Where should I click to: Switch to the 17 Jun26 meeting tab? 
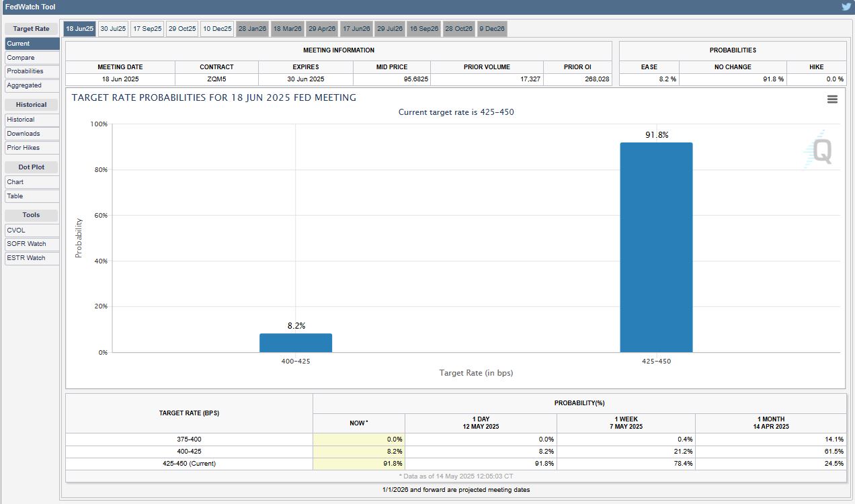click(356, 29)
